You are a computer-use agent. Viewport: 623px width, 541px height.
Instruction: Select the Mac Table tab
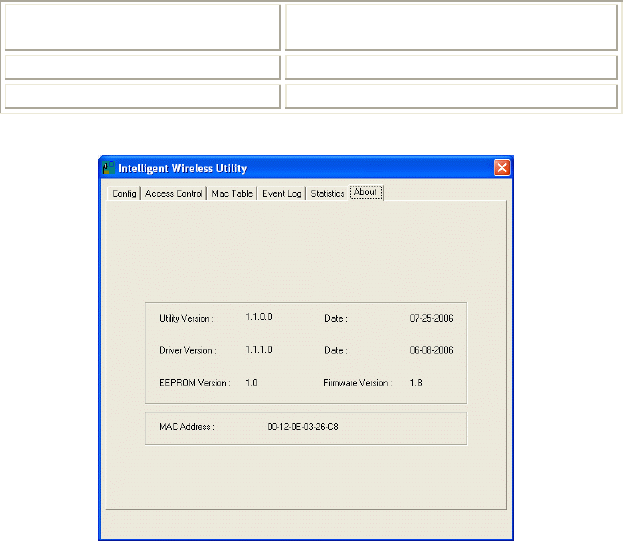(x=232, y=193)
